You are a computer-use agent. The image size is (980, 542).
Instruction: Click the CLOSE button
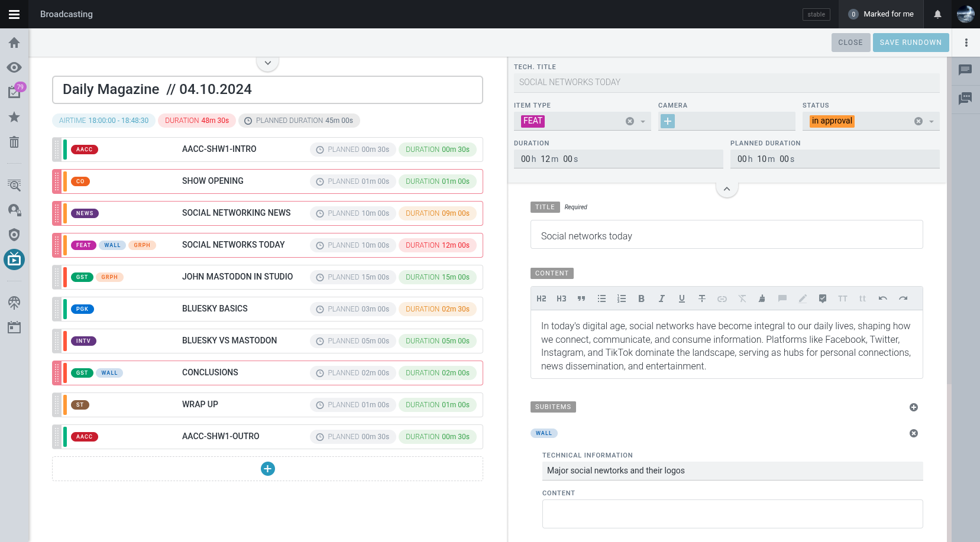click(x=850, y=43)
